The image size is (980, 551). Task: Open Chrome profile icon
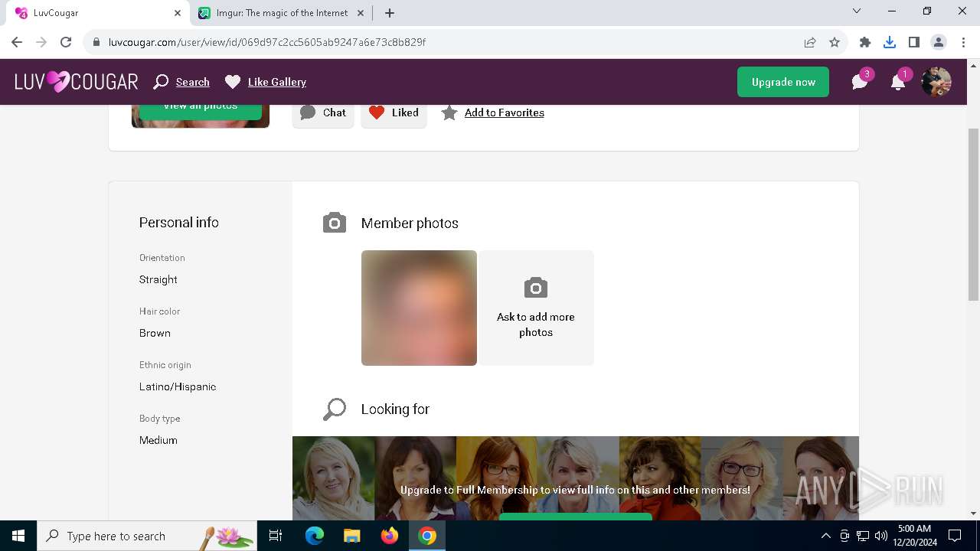[x=939, y=42]
